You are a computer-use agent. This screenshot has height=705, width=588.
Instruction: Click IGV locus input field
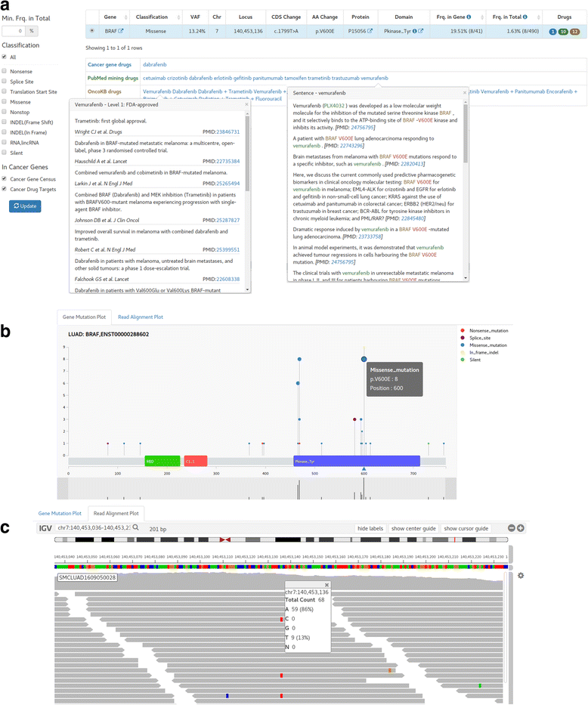point(94,527)
